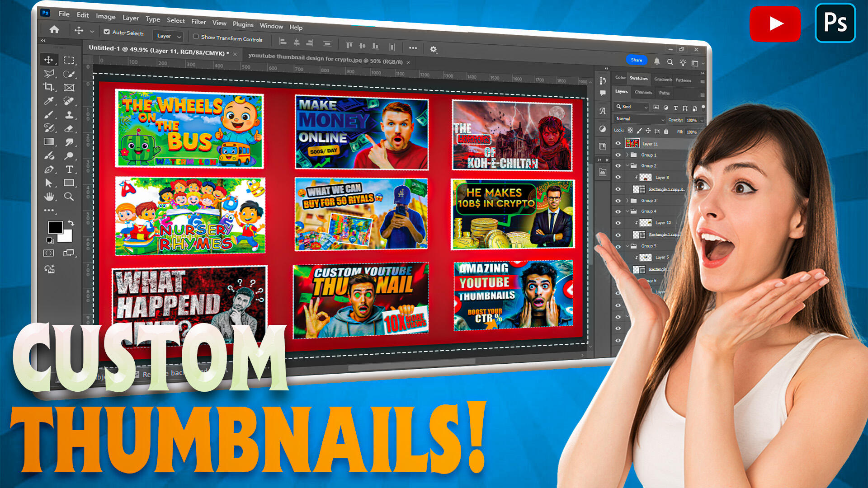868x488 pixels.
Task: Choose the Clone Stamp tool
Action: [x=69, y=115]
